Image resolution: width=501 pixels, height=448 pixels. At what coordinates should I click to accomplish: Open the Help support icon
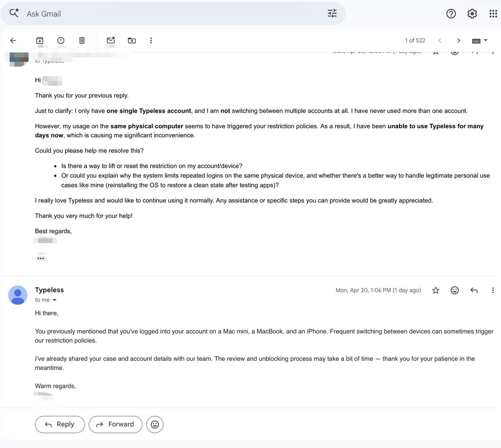coord(451,14)
